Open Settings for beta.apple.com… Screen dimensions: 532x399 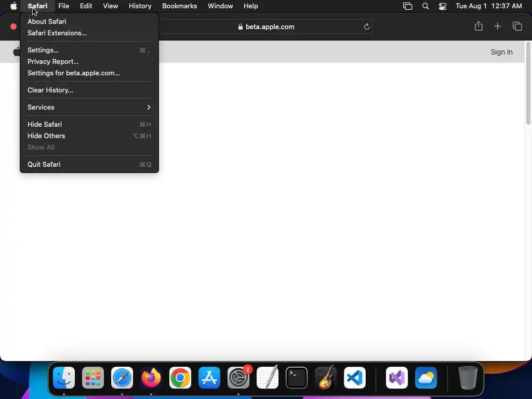click(89, 73)
